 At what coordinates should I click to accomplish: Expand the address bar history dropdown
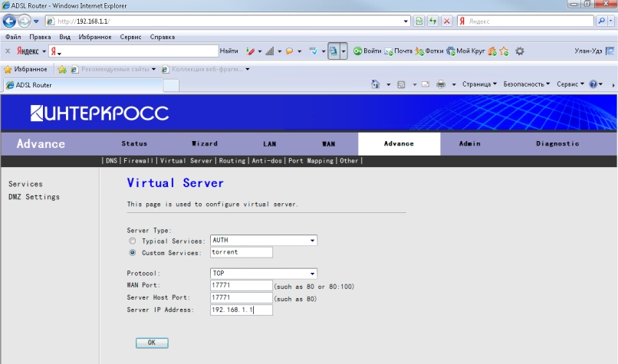coord(406,21)
